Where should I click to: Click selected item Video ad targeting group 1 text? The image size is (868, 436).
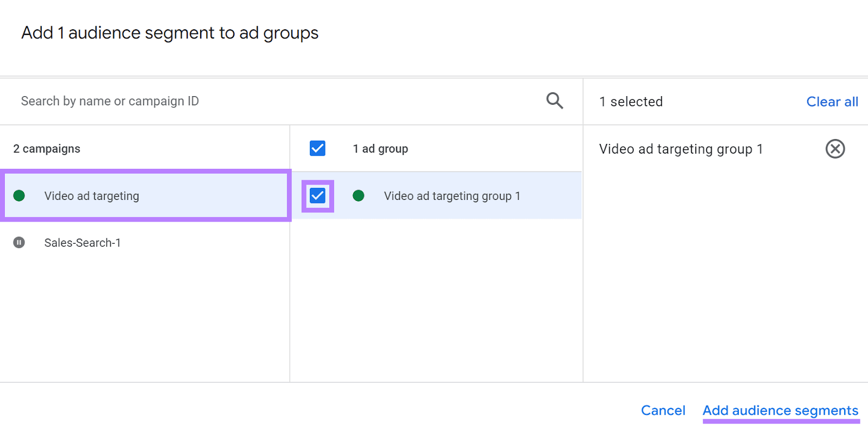point(681,149)
